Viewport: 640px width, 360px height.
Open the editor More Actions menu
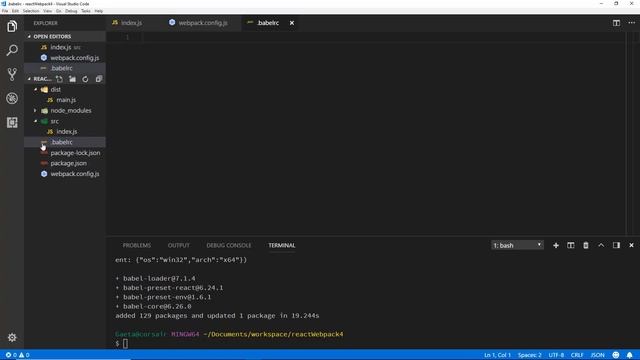(x=631, y=23)
